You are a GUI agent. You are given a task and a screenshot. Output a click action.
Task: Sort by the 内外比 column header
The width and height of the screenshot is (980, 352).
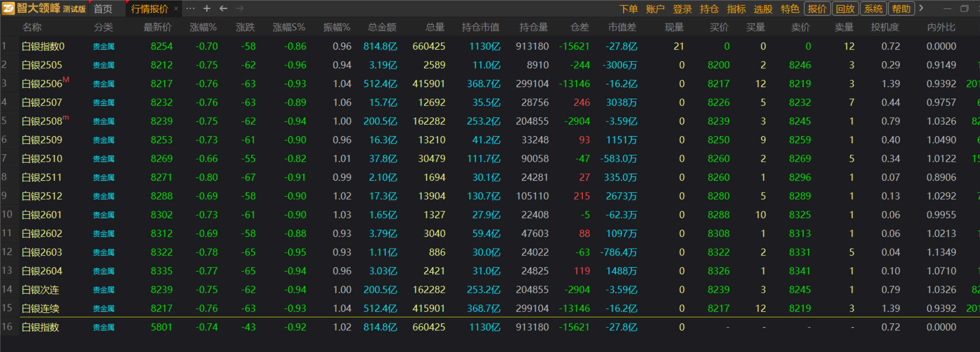(x=941, y=27)
